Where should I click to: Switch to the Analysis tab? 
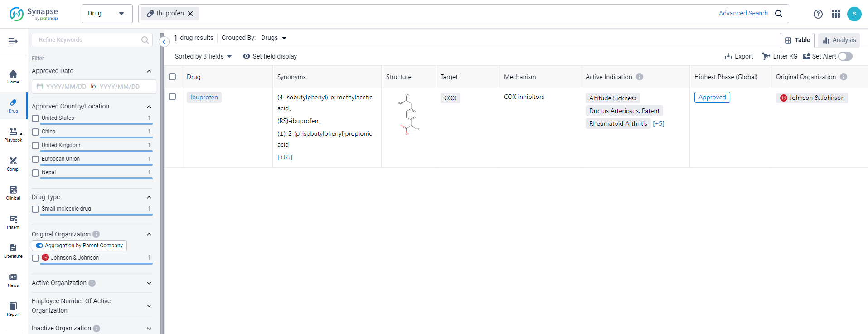(x=839, y=40)
